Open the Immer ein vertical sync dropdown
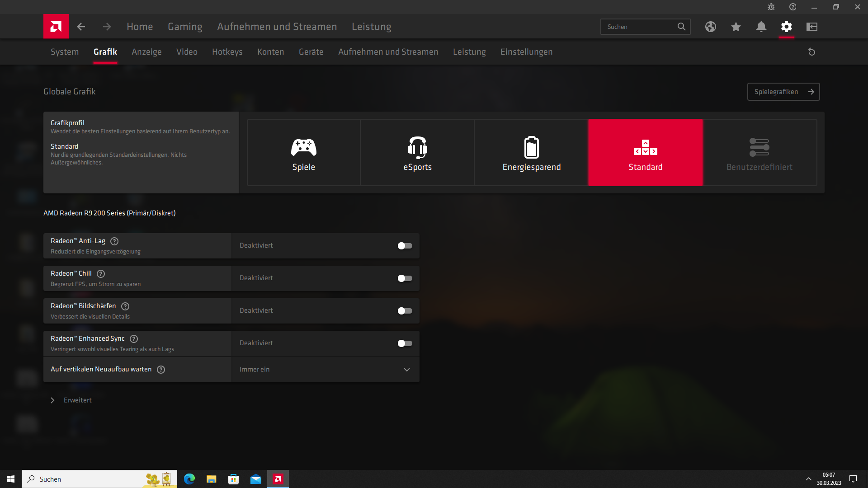This screenshot has width=868, height=488. coord(325,370)
